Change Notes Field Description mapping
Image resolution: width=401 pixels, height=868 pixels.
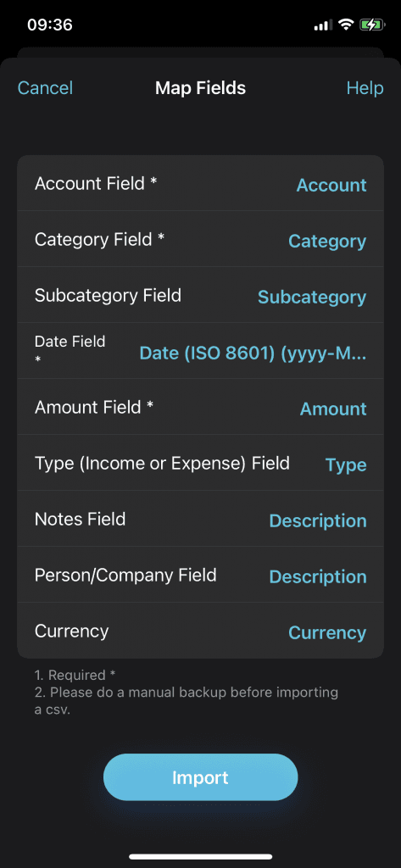tap(317, 520)
